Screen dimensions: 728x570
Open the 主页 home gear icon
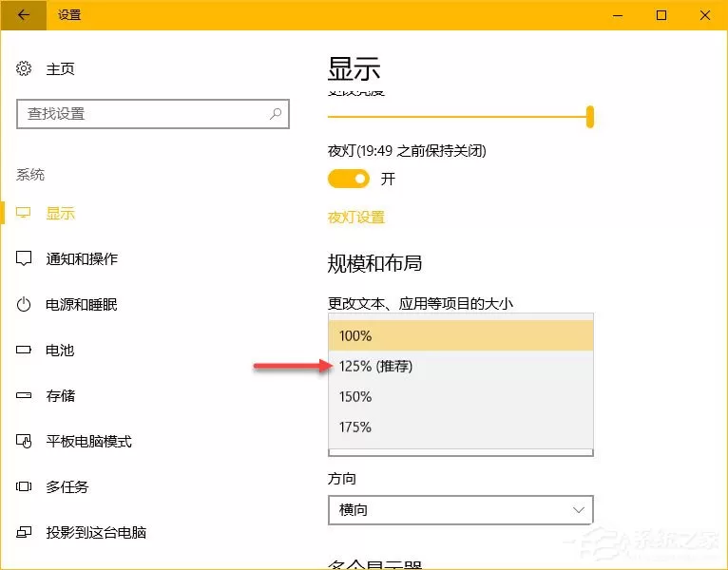24,68
